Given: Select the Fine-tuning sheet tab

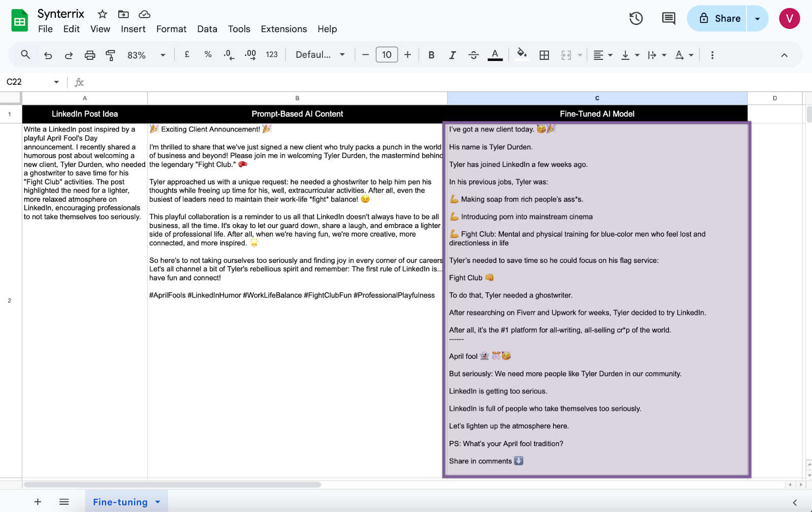Looking at the screenshot, I should (120, 502).
